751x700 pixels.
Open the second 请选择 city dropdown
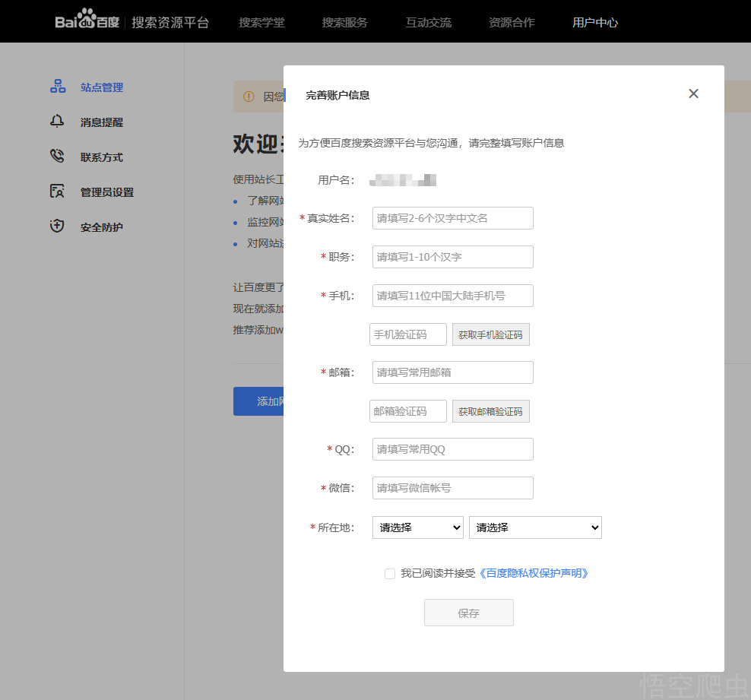click(535, 527)
